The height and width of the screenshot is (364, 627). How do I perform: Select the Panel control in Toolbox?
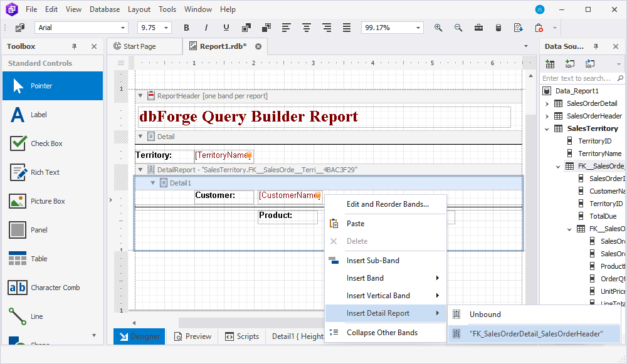(53, 230)
